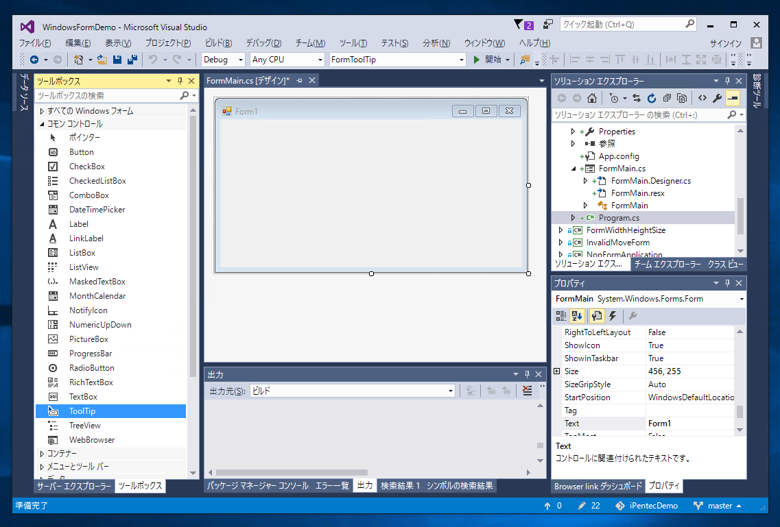Open the Build menu
780x527 pixels.
(218, 43)
